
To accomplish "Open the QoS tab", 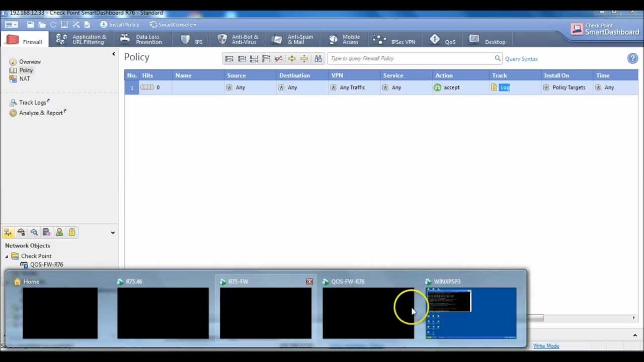I will click(443, 40).
